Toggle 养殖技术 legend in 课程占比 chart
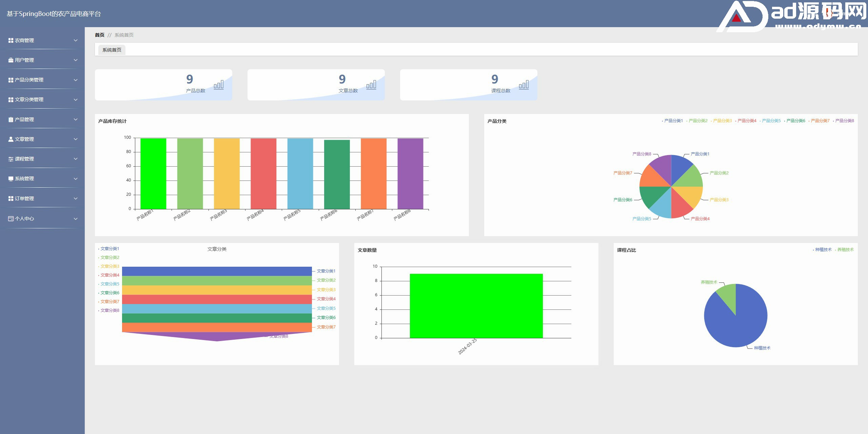This screenshot has height=434, width=868. 845,250
